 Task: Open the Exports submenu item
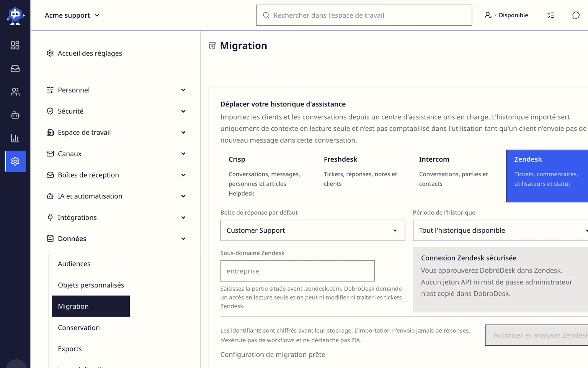tap(91, 348)
